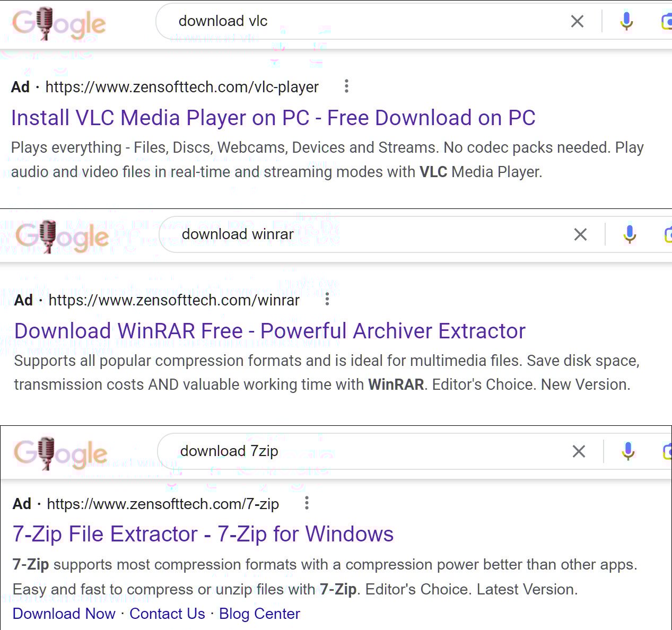Open the "Download WinRAR Free" ad title
The width and height of the screenshot is (672, 630).
(x=269, y=331)
